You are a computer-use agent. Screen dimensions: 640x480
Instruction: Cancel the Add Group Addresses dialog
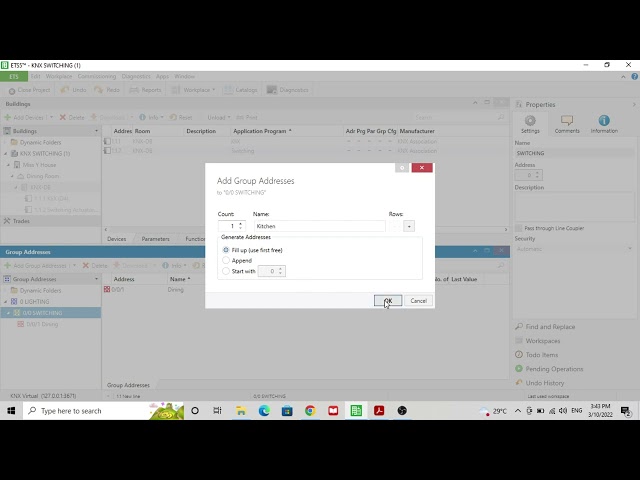coord(418,301)
